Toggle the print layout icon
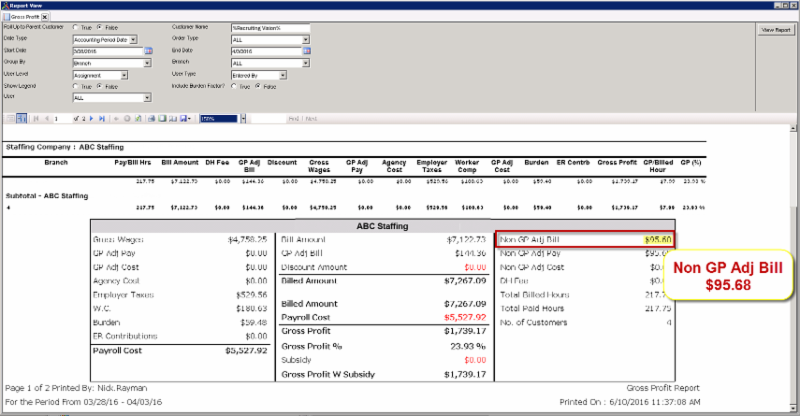 click(162, 118)
